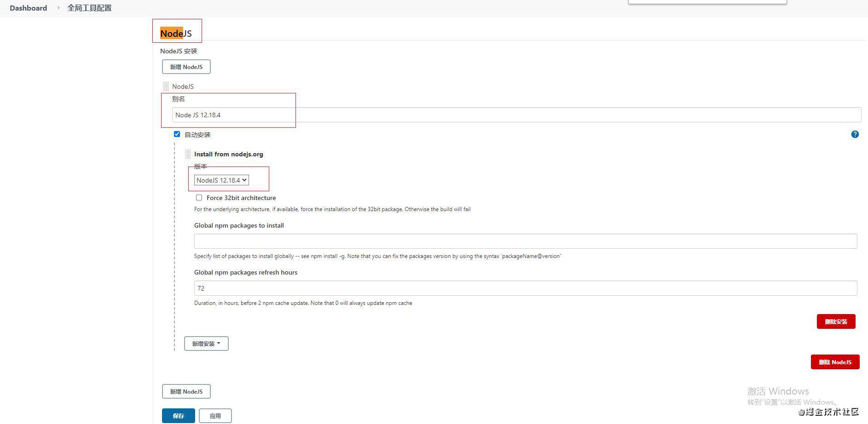Click the 'NodeJS 安装' label
The height and width of the screenshot is (424, 868).
(179, 51)
